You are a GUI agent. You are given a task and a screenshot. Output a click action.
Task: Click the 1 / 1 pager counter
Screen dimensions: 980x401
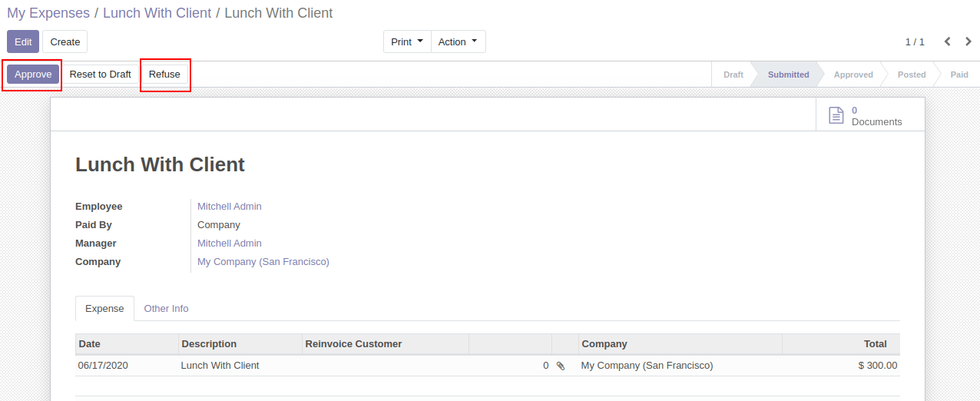(915, 41)
